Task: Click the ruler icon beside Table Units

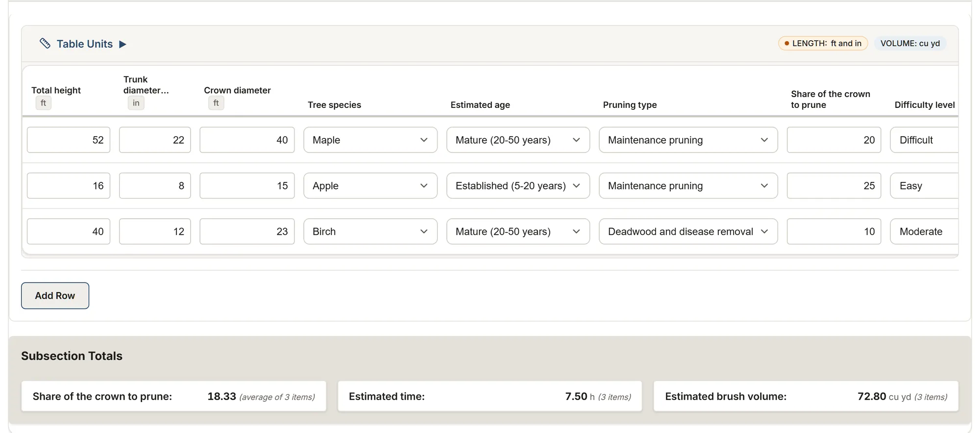Action: click(45, 44)
